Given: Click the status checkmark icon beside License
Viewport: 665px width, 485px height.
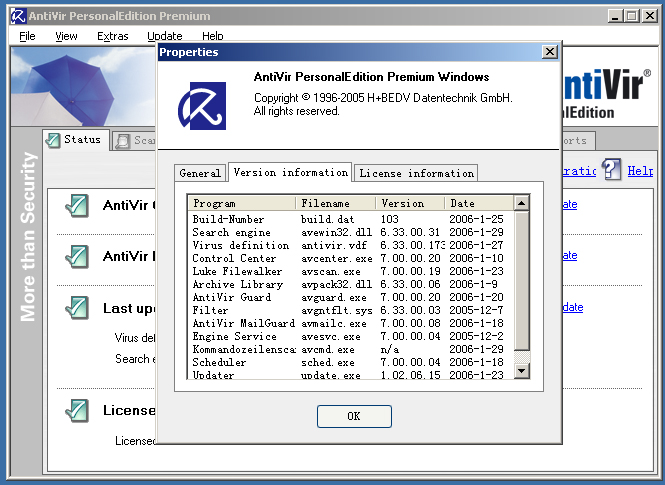Looking at the screenshot, I should 77,410.
